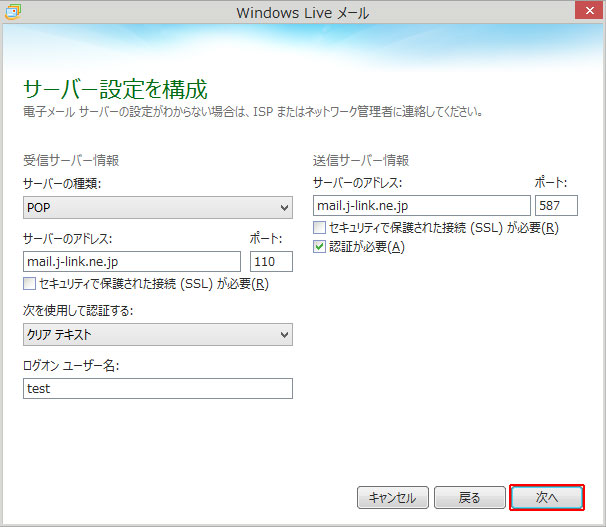Image resolution: width=606 pixels, height=527 pixels.
Task: Click the incoming server address field
Action: point(132,262)
